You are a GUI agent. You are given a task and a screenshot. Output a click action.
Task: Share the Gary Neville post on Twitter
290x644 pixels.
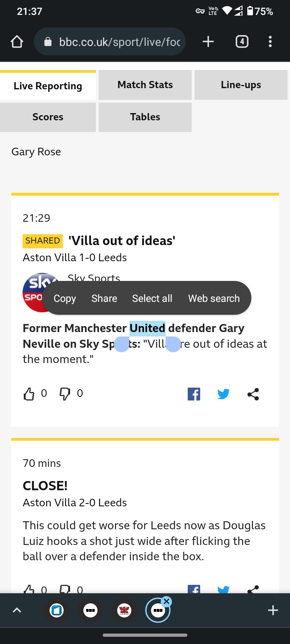pyautogui.click(x=223, y=394)
